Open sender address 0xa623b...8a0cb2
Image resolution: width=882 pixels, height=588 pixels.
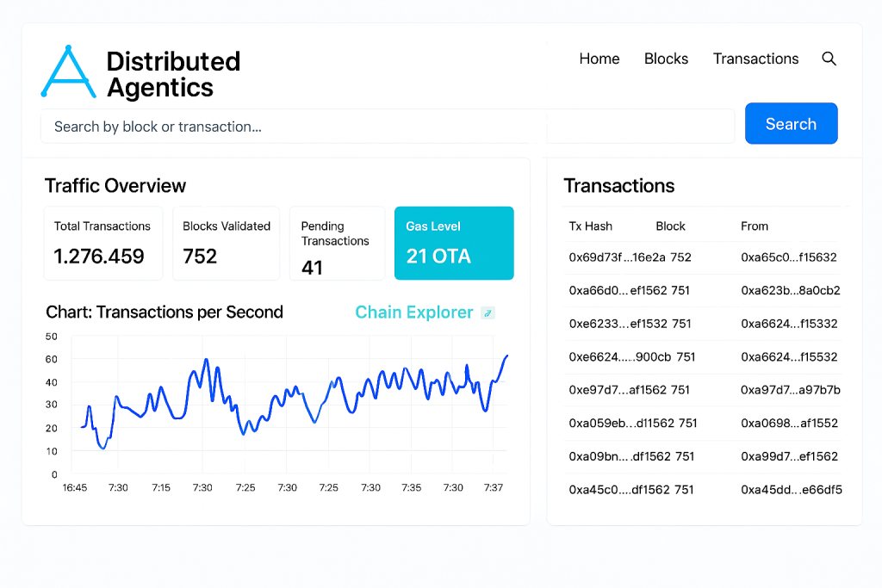click(x=790, y=291)
